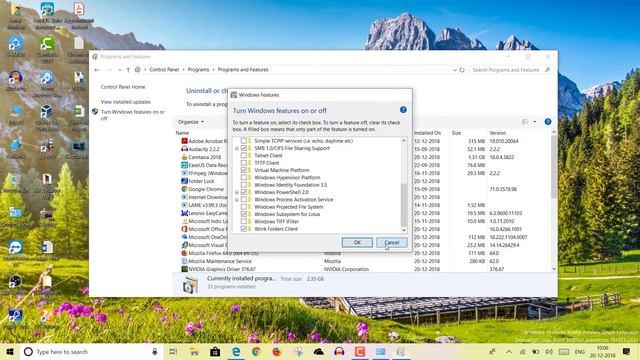Open File Explorer from the taskbar
Screen dimensions: 640x360
click(x=194, y=351)
